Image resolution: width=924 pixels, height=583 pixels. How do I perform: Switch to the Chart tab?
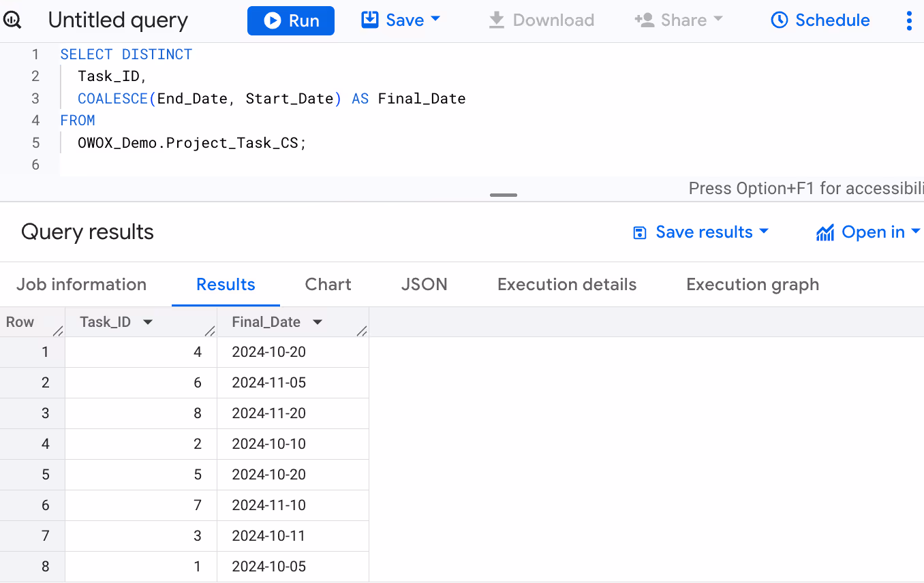[328, 285]
